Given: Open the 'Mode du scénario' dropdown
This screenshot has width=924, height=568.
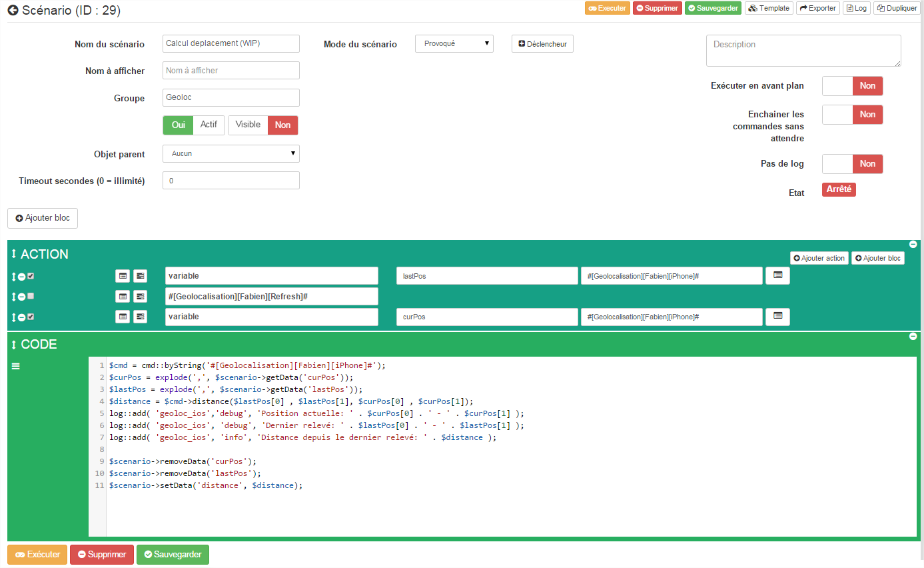Looking at the screenshot, I should [x=454, y=44].
